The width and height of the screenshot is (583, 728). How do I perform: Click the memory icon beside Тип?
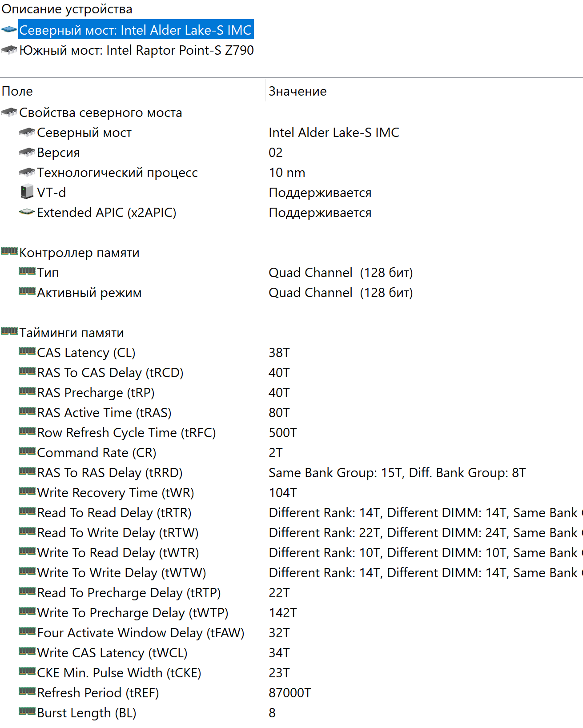(x=27, y=271)
